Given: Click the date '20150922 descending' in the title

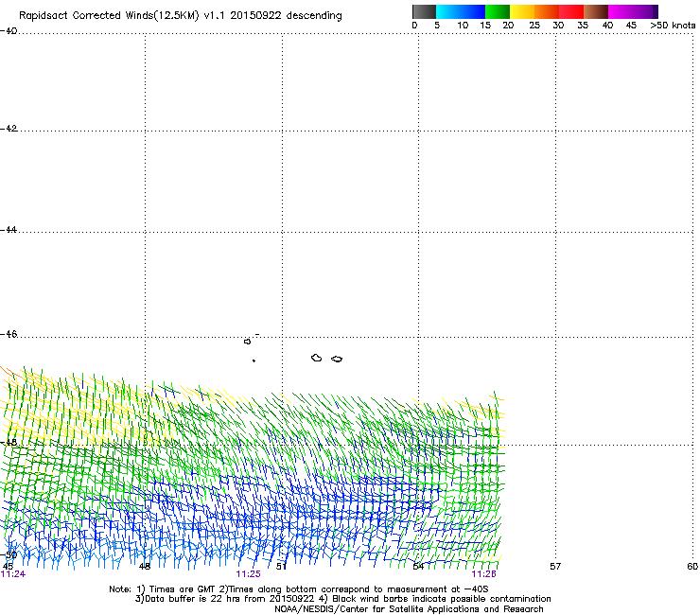Looking at the screenshot, I should [x=287, y=16].
